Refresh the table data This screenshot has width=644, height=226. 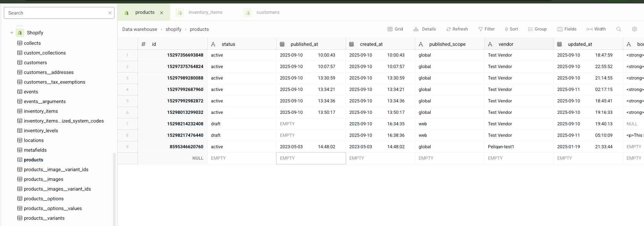point(457,29)
